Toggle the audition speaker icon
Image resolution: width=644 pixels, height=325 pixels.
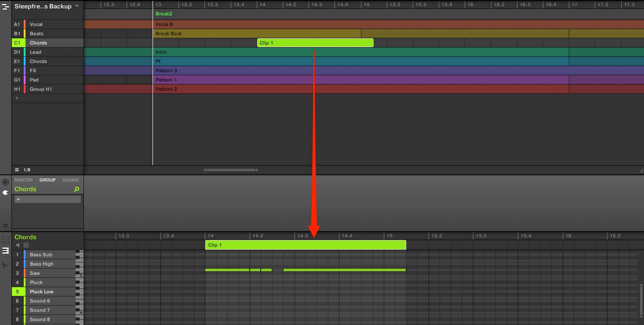(x=18, y=245)
